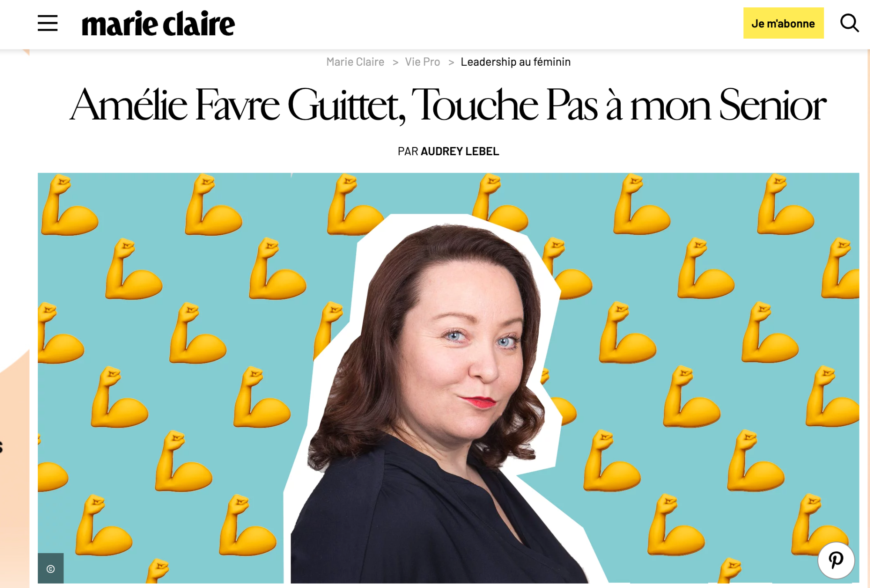Share the image via the Pinterest icon
The width and height of the screenshot is (870, 588).
[x=836, y=560]
